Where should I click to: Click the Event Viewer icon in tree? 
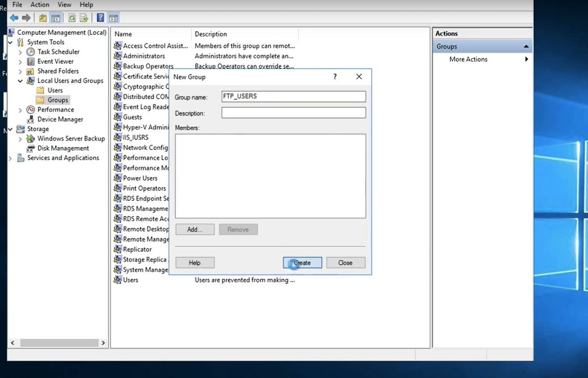coord(30,62)
